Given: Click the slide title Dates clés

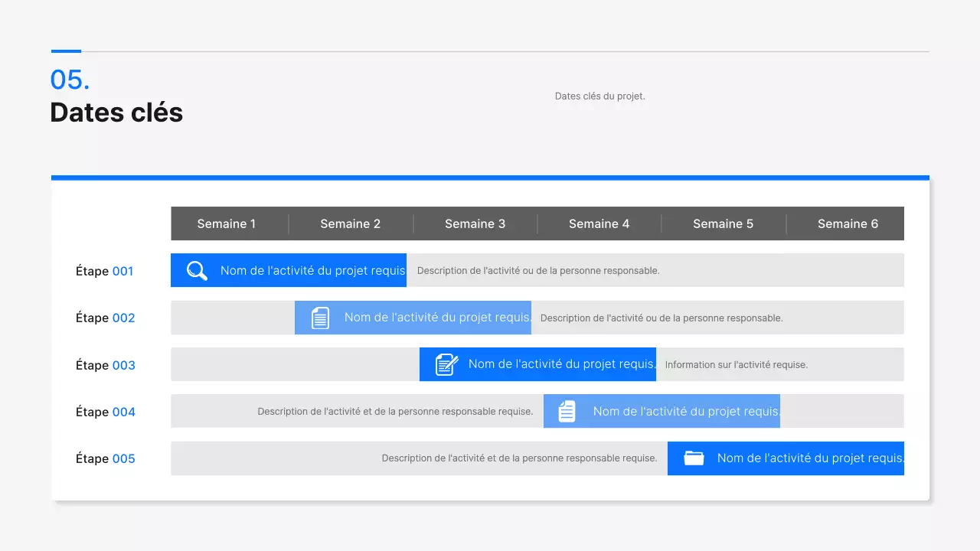Looking at the screenshot, I should pyautogui.click(x=116, y=112).
